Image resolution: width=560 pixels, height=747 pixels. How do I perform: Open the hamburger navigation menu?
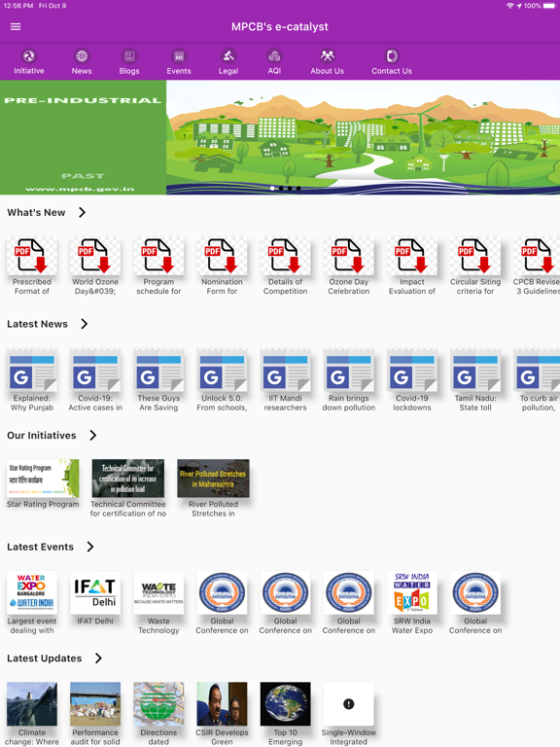point(16,26)
